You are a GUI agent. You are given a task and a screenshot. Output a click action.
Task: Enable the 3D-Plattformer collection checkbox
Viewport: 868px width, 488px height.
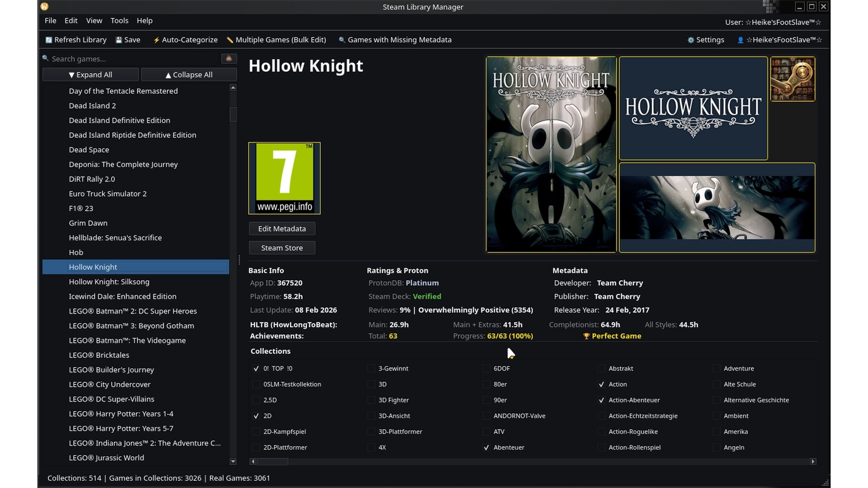pos(371,432)
